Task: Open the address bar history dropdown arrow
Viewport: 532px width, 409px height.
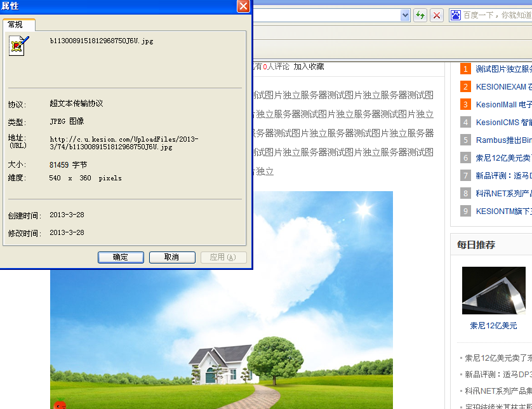Action: 405,14
